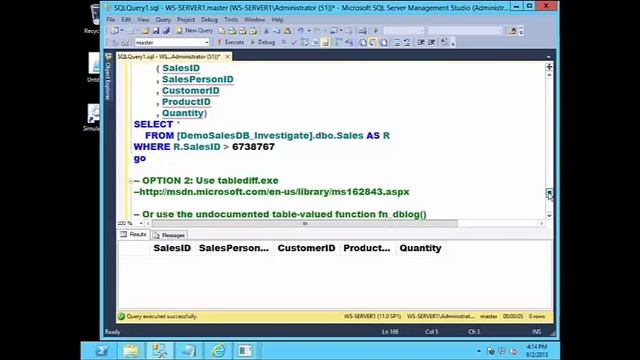Open the active documents dropdown arrow

pyautogui.click(x=549, y=57)
